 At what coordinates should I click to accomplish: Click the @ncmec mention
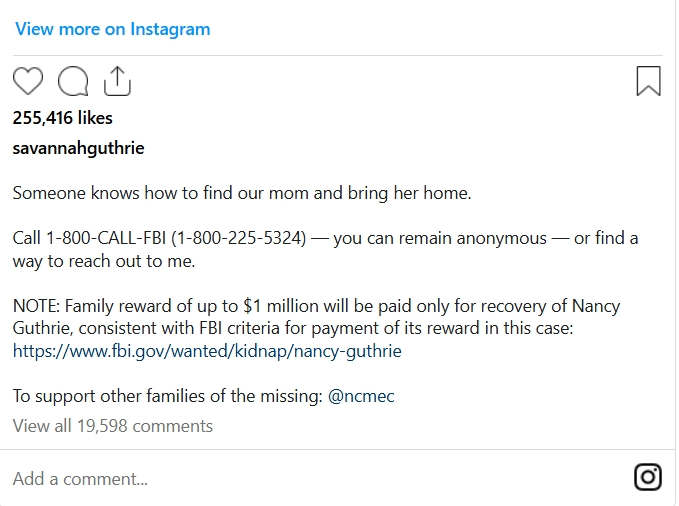[361, 396]
